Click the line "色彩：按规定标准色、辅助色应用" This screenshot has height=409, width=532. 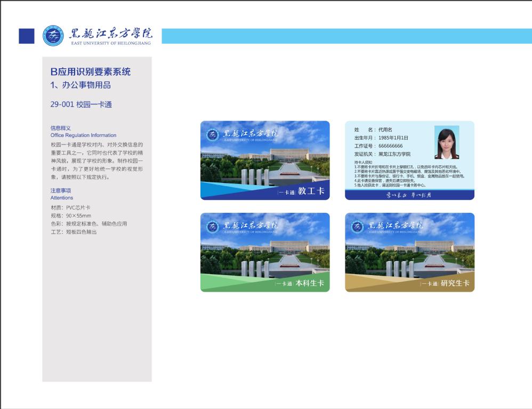coord(89,223)
